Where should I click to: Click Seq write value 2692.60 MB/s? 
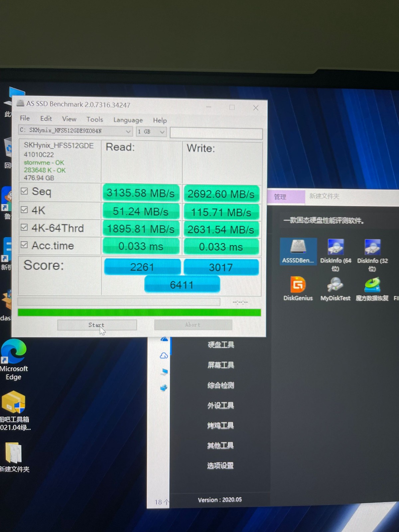coord(221,194)
